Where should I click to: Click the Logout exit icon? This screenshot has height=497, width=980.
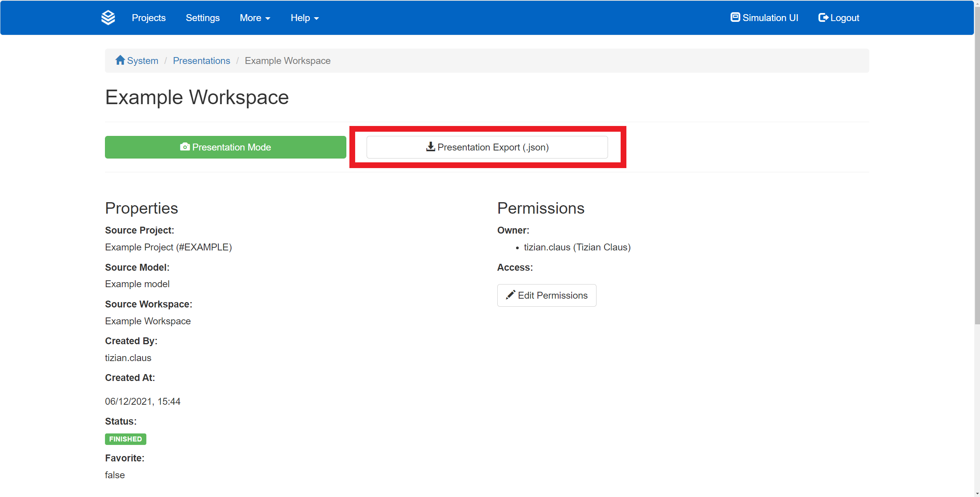click(824, 17)
